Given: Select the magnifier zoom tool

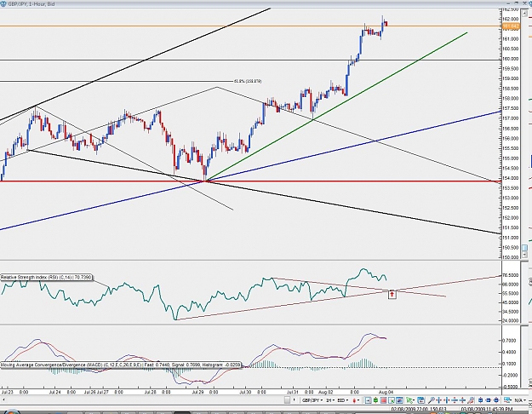Looking at the screenshot, I should coord(432,400).
